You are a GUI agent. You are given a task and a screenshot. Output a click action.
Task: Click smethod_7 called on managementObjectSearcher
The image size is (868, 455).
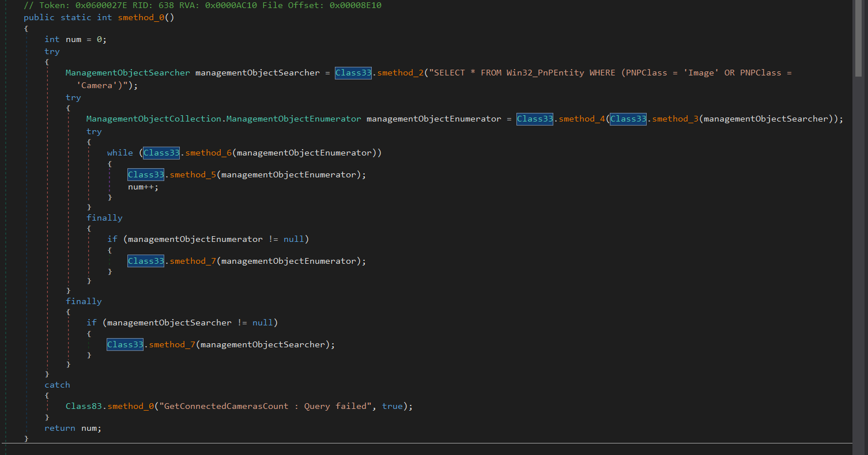(172, 345)
